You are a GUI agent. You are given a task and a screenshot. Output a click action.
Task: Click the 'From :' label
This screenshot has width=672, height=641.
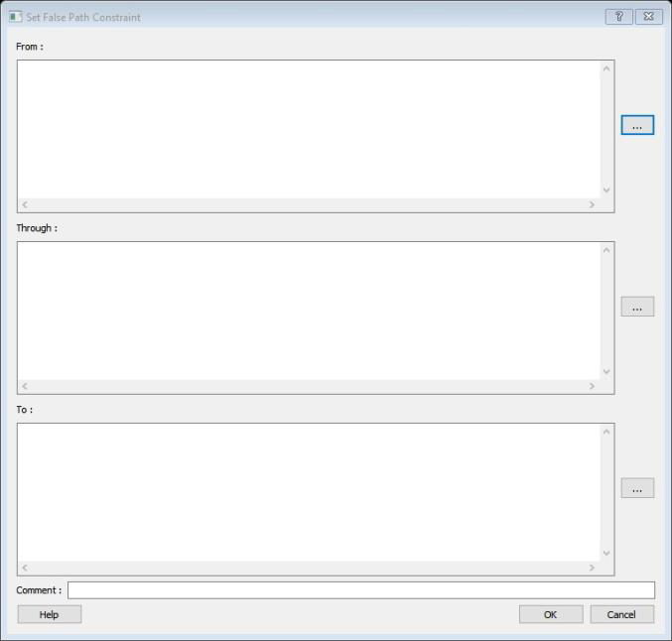(30, 47)
